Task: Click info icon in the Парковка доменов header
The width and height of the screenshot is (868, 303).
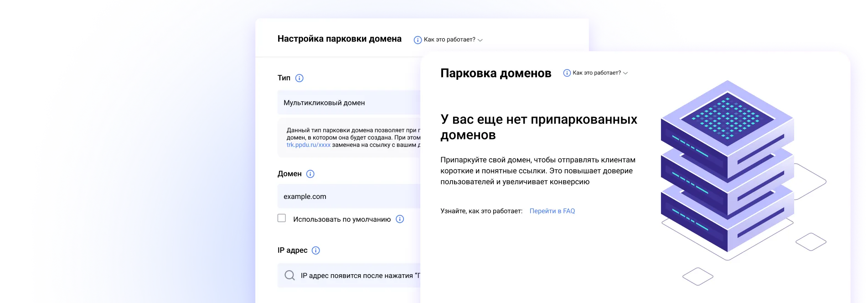Action: [x=567, y=73]
